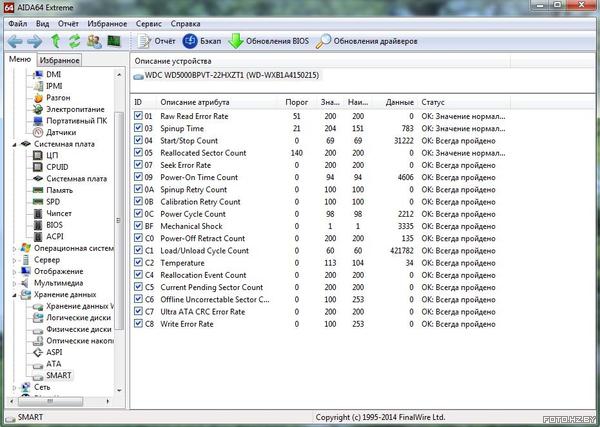Open Обновления BIOS updates
This screenshot has height=427, width=600.
point(269,41)
